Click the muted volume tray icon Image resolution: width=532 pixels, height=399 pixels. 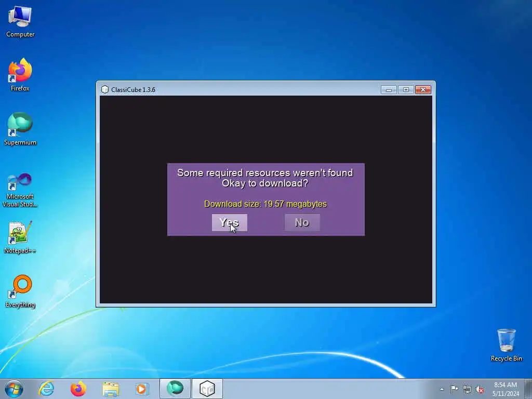[x=480, y=389]
